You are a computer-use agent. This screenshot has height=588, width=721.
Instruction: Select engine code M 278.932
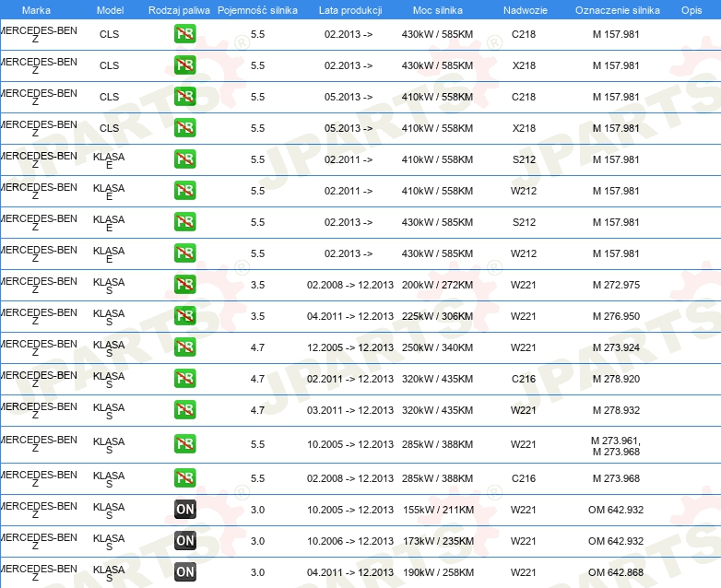[x=616, y=410]
